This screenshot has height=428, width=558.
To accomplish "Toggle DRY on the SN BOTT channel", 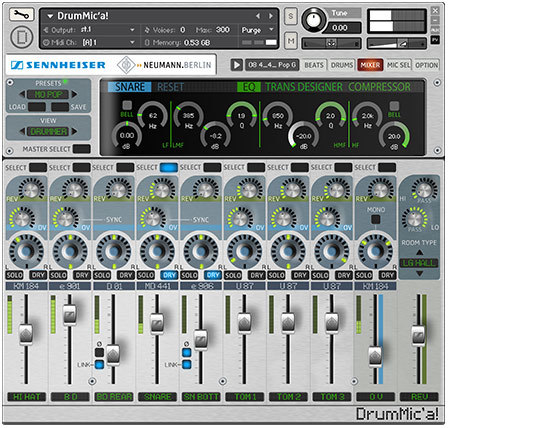I will pyautogui.click(x=213, y=275).
